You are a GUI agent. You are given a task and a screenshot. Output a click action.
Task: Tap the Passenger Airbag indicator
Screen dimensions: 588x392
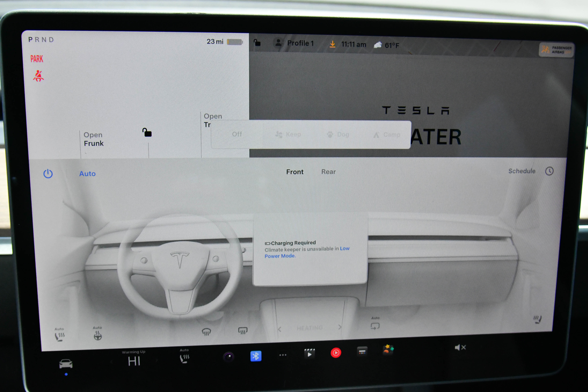click(x=556, y=50)
